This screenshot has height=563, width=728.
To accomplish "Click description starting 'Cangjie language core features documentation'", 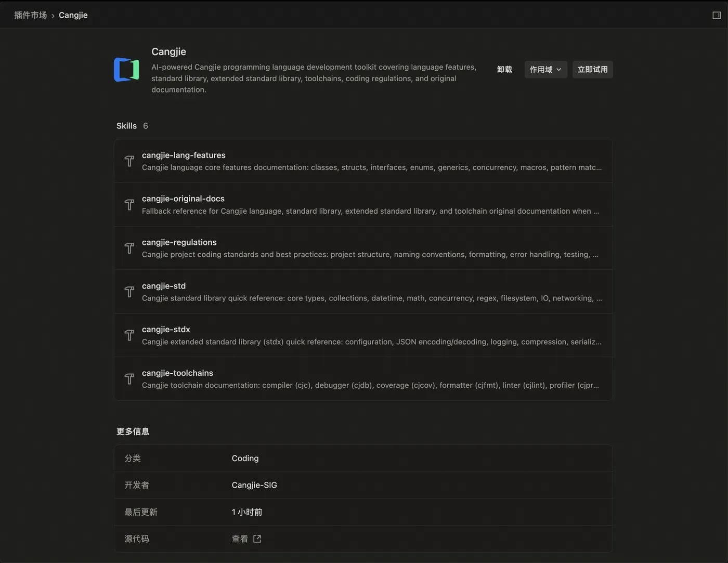I will (x=372, y=167).
